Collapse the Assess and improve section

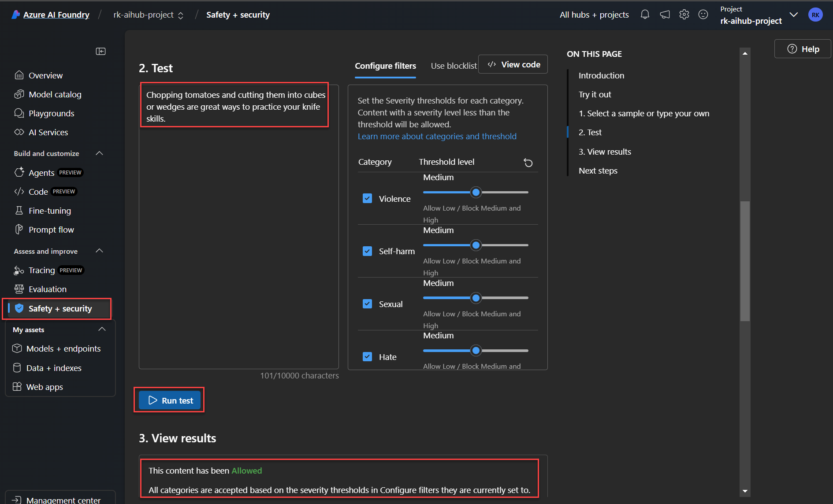[x=99, y=251]
